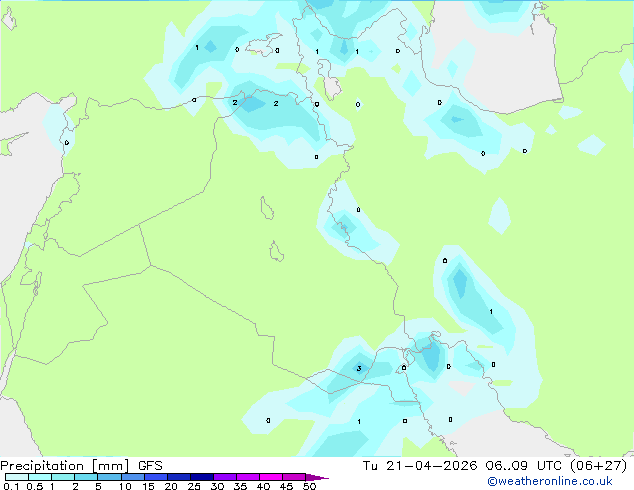Click the 'Tu 21-04-2026' date text
Viewport: 634px width, 490px height.
tap(420, 466)
